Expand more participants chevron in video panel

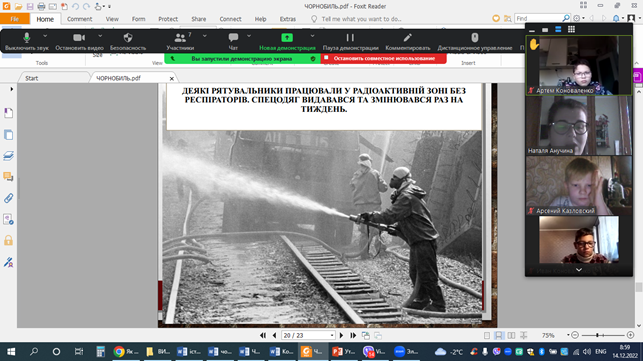coord(579,270)
